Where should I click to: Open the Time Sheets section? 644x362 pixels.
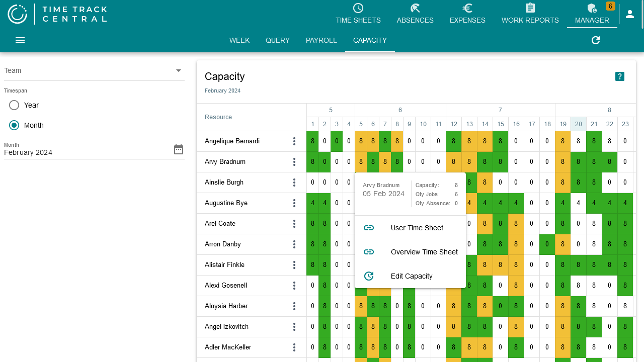(358, 14)
